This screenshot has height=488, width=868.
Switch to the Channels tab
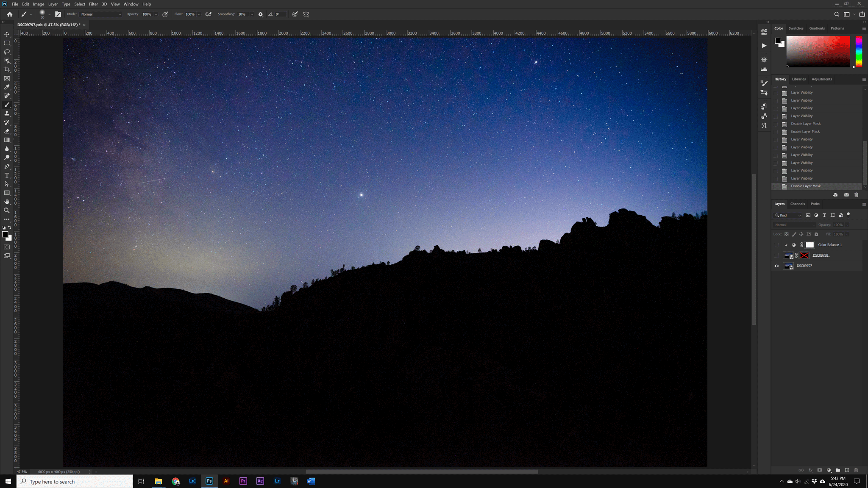pyautogui.click(x=797, y=204)
